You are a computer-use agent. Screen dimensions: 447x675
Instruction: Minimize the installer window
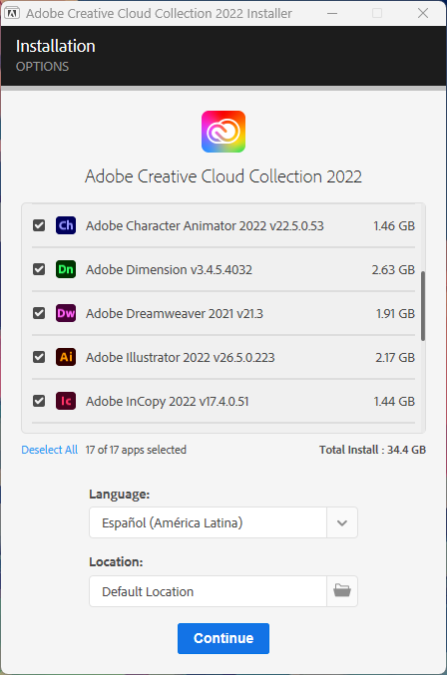[332, 13]
